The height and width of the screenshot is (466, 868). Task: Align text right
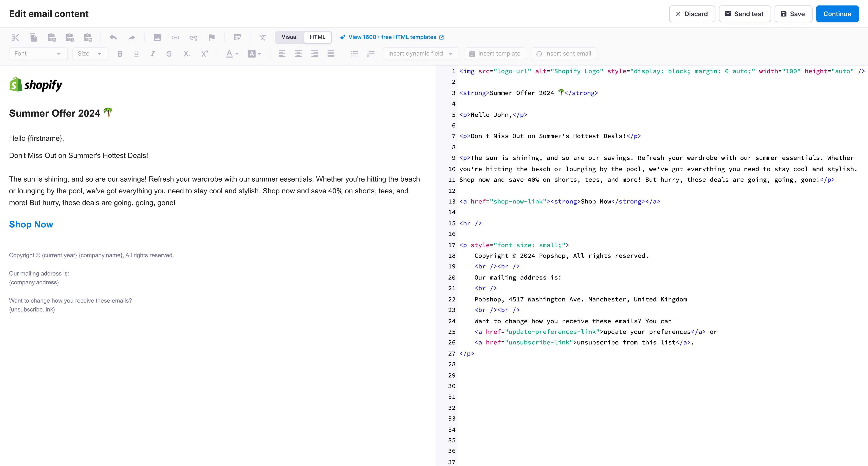click(x=315, y=54)
